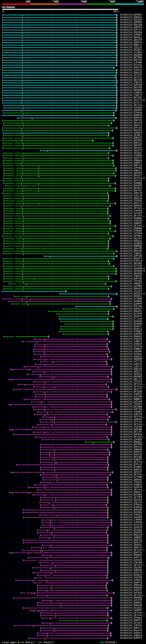
Task: Open hit UniRef100_Q9ZSQ7
Action: point(131,20)
